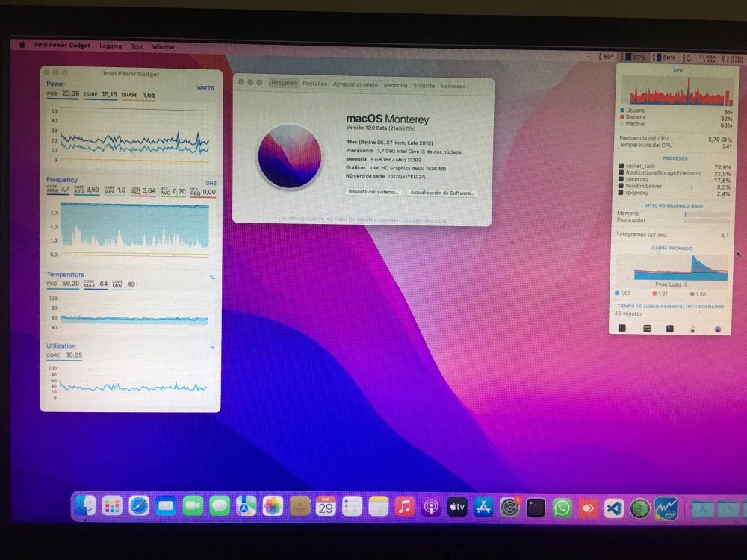Launch the red AnyDesk icon in the Dock
The image size is (747, 560).
[589, 508]
